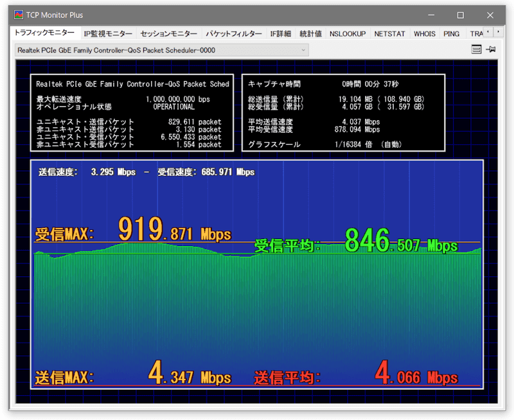Viewport: 514px width, 420px height.
Task: Toggle the pin-on-top icon
Action: point(491,49)
